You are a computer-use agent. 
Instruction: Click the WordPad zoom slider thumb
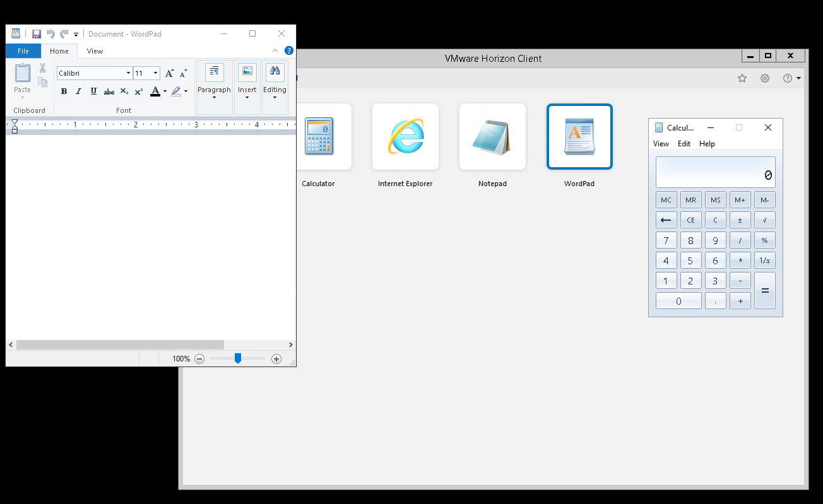(x=238, y=358)
